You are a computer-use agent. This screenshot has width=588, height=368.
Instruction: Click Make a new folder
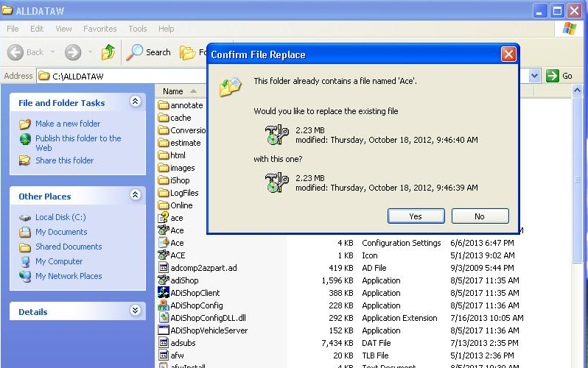(68, 124)
